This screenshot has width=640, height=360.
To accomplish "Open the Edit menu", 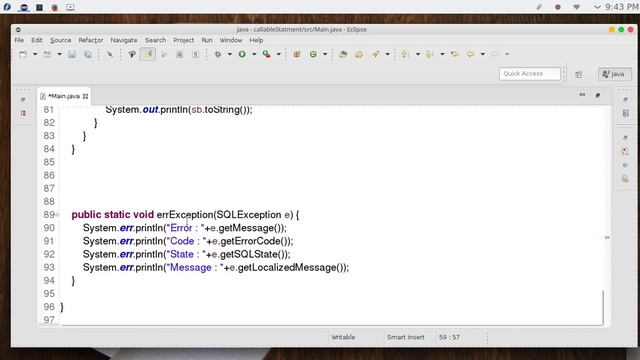I will (37, 40).
